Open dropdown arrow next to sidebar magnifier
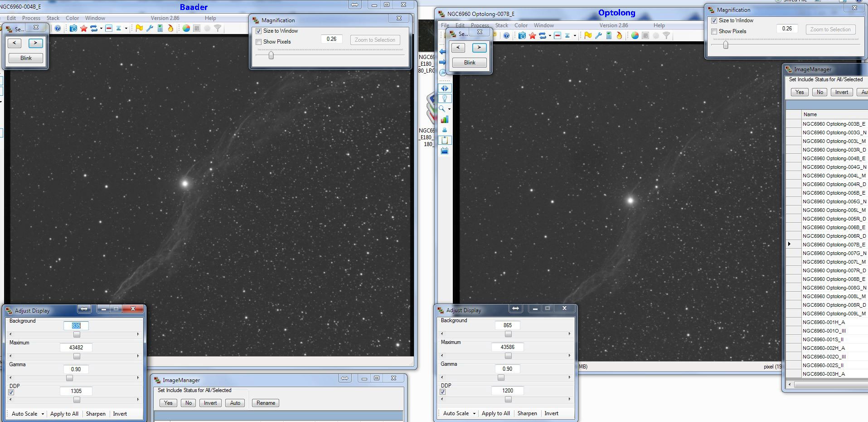The width and height of the screenshot is (868, 422). tap(449, 109)
